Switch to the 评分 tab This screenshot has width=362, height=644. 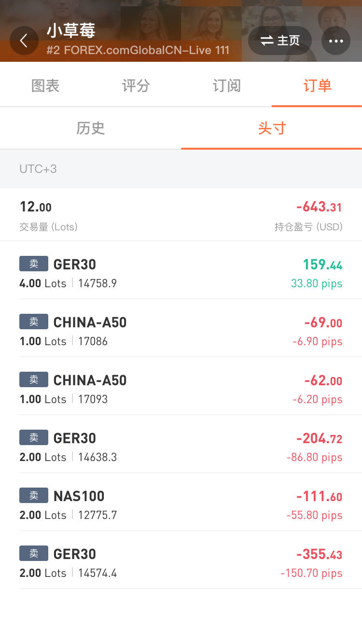[136, 86]
